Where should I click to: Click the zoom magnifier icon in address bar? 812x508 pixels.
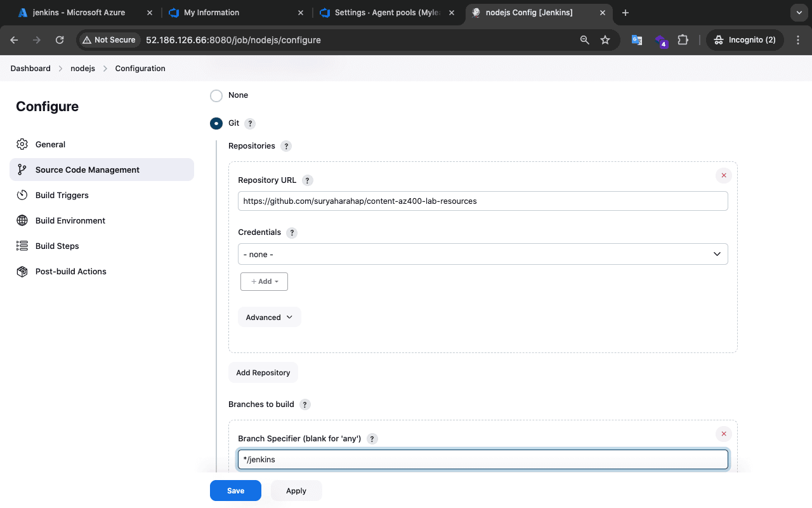[585, 40]
